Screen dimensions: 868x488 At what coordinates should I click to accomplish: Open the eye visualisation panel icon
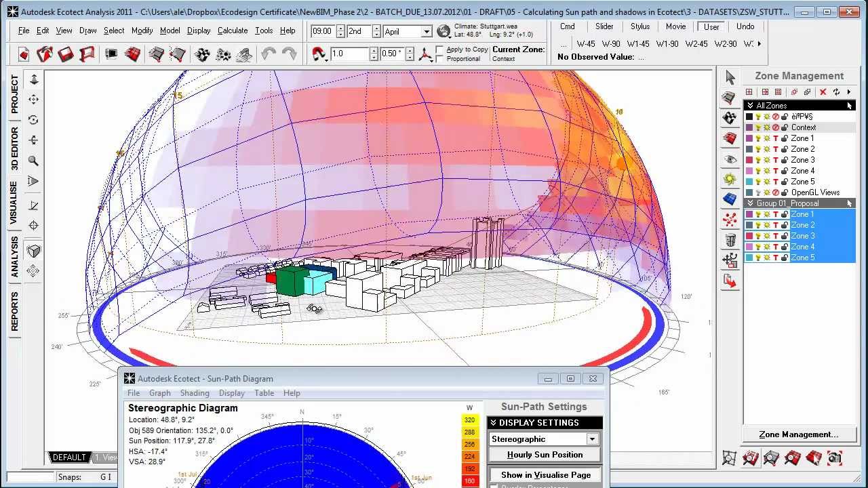click(730, 159)
